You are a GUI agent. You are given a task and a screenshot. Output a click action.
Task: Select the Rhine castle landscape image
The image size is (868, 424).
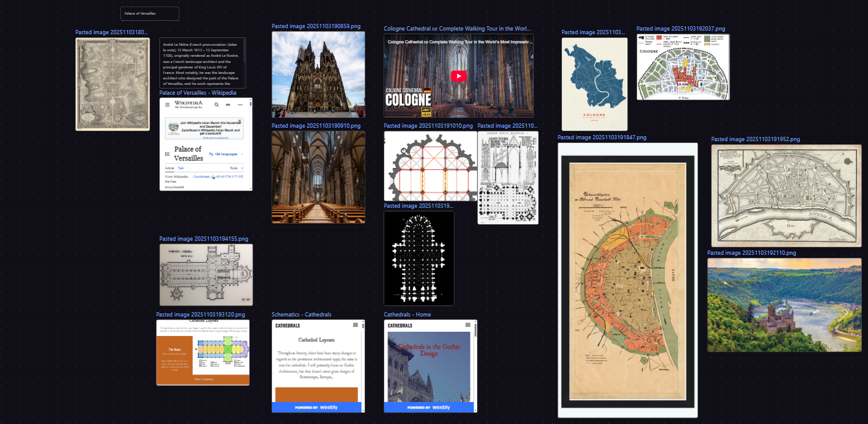tap(784, 305)
